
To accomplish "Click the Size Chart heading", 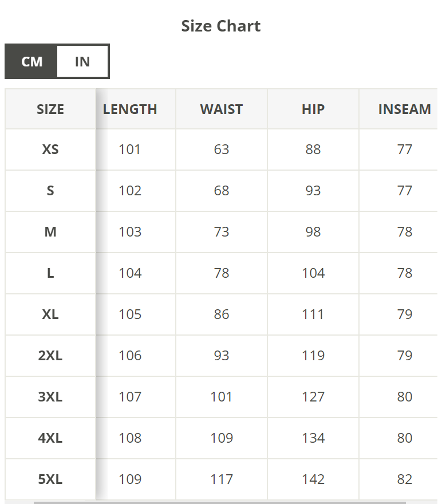I will (221, 26).
